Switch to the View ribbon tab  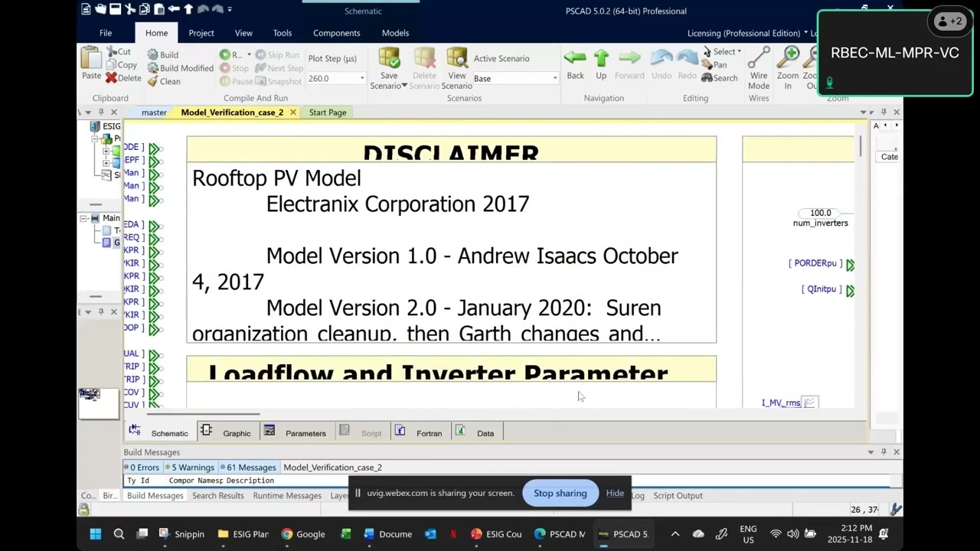tap(243, 33)
